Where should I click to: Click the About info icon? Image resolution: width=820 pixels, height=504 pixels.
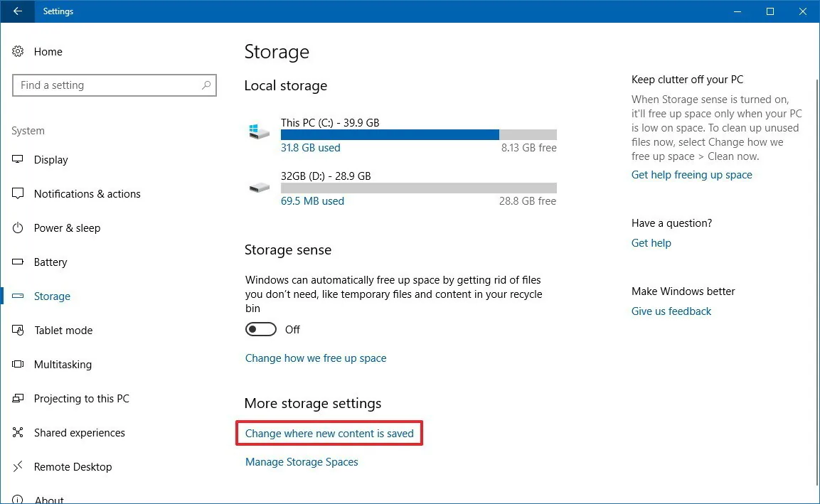click(18, 499)
